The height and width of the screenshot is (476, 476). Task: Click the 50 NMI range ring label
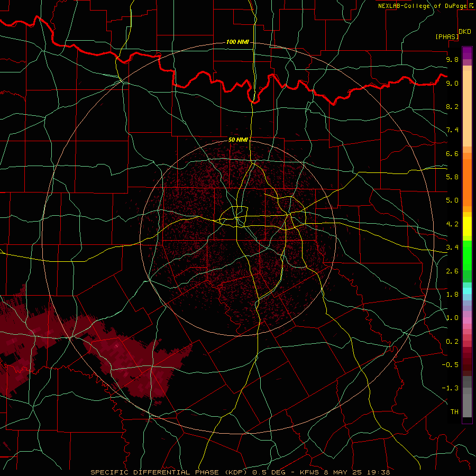click(x=238, y=140)
